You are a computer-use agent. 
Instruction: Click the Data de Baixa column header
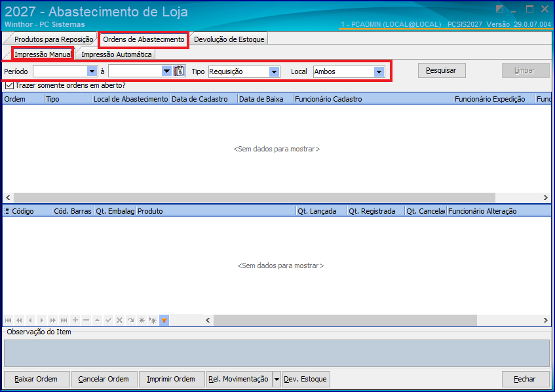tap(265, 99)
